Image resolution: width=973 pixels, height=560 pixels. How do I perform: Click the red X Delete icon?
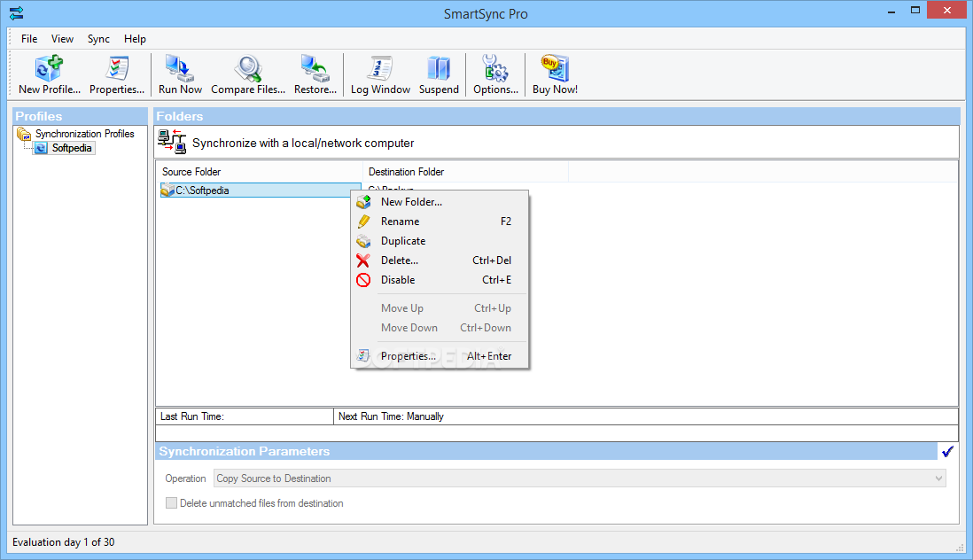pos(363,261)
